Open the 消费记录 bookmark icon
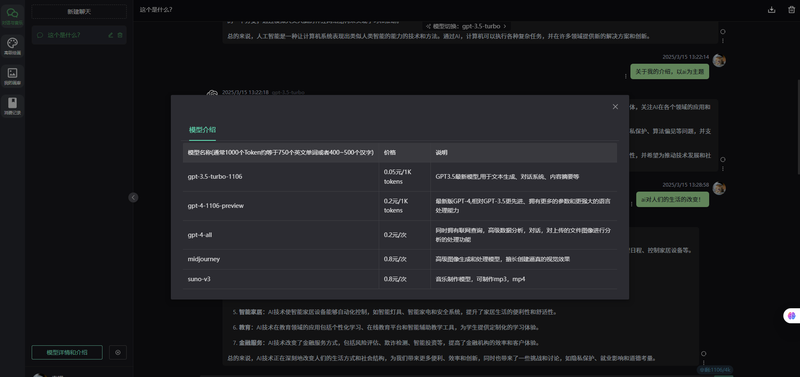800x377 pixels. pos(12,105)
